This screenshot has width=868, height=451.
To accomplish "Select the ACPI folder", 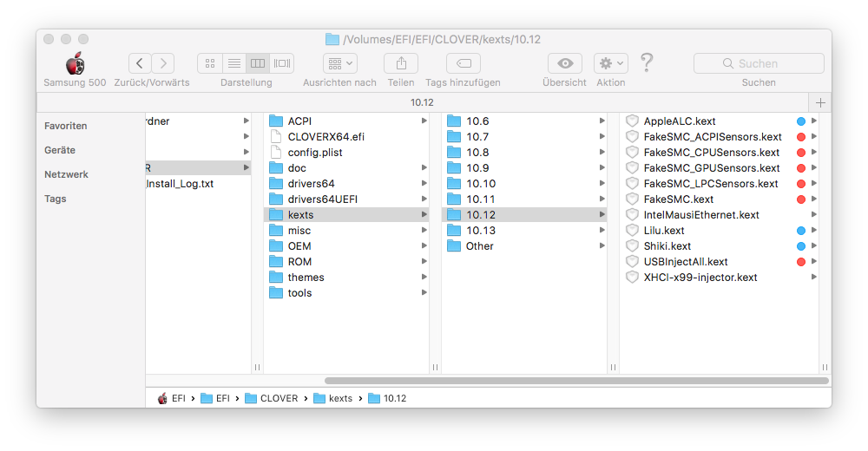I will [x=347, y=121].
